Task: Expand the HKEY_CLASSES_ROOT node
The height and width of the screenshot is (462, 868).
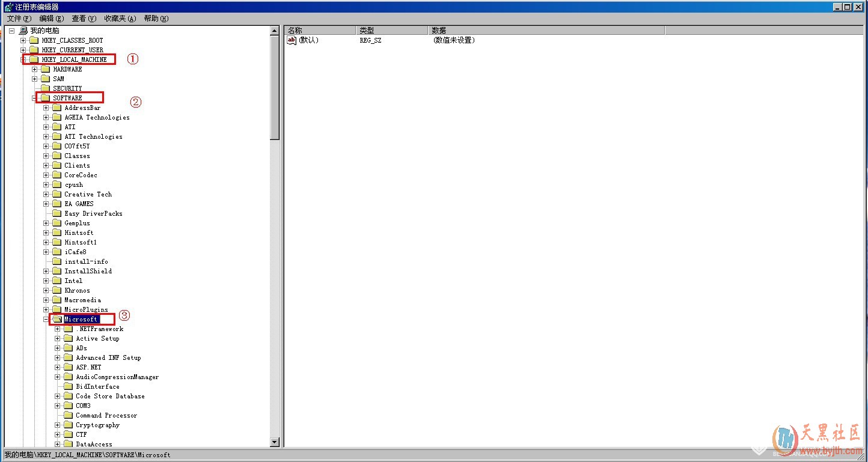Action: tap(23, 40)
